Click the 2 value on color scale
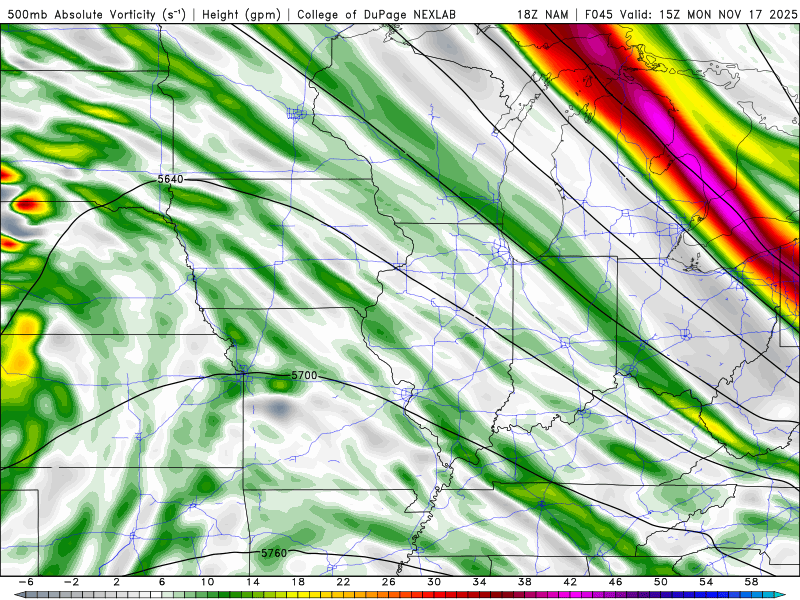 point(117,582)
